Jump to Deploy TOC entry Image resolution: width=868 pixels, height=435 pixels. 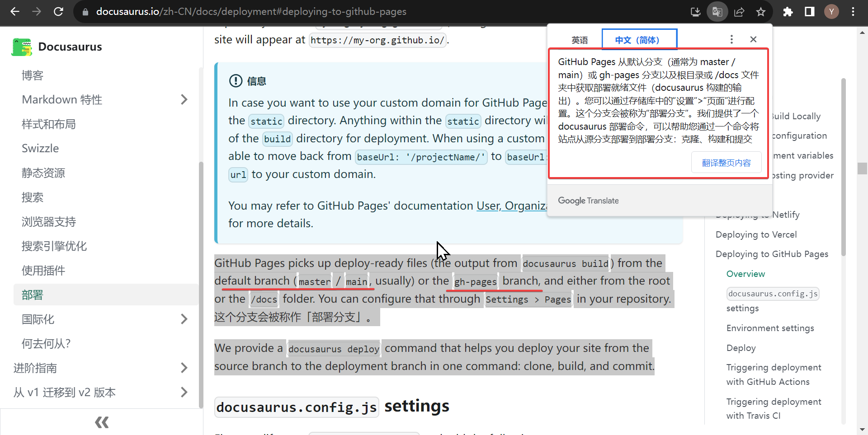click(741, 348)
